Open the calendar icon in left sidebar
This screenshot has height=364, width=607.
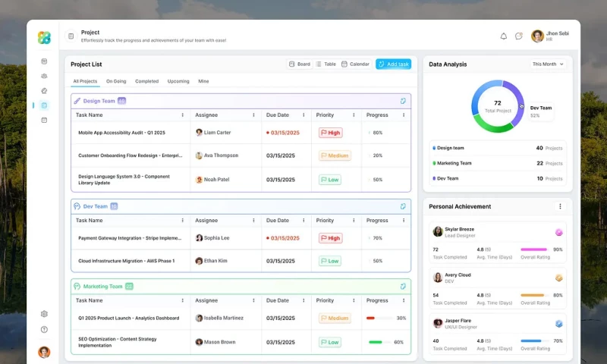coord(44,120)
